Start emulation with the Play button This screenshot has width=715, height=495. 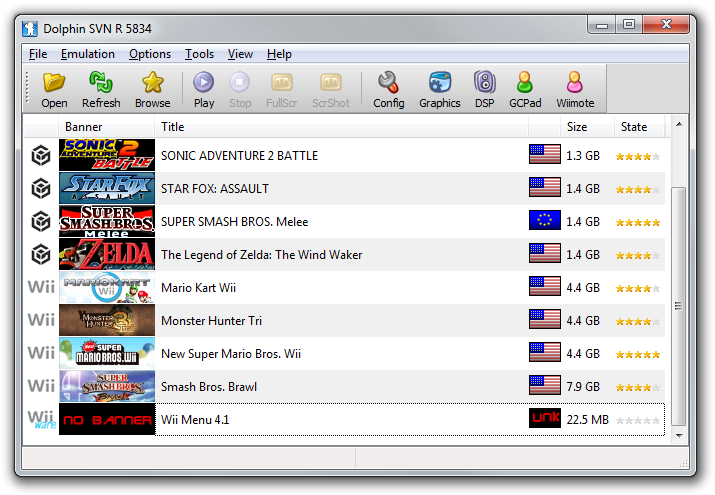click(204, 83)
